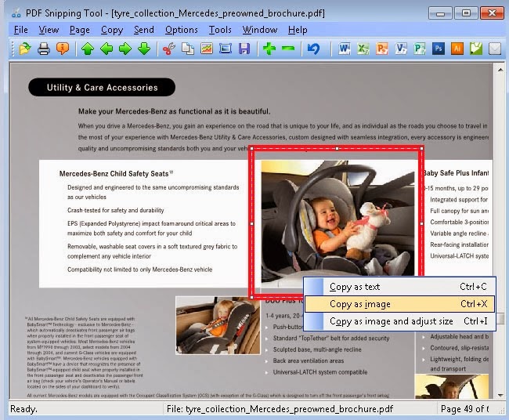509x420 pixels.
Task: Copy snip as text with the pages icon
Action: tap(188, 49)
